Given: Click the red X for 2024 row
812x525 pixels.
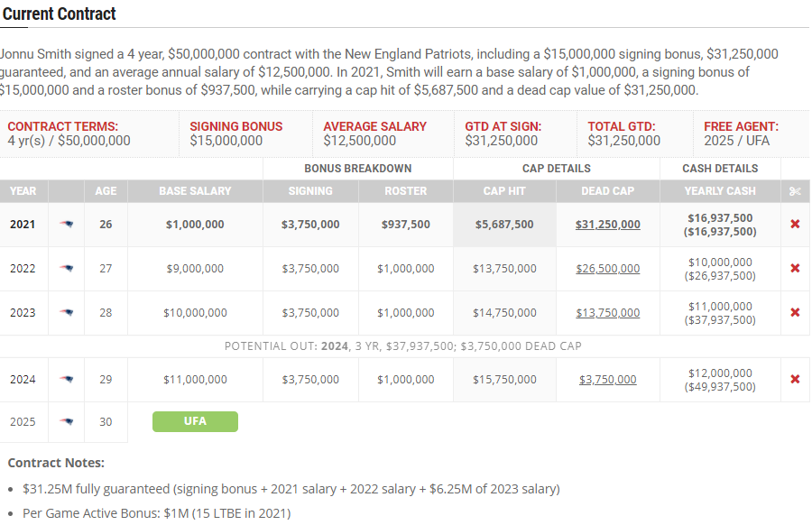Looking at the screenshot, I should [x=795, y=380].
